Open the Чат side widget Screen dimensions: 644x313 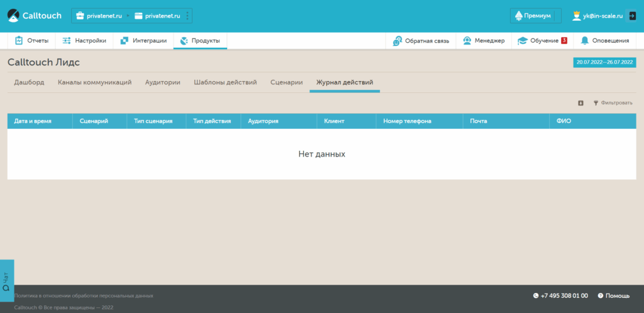click(6, 280)
